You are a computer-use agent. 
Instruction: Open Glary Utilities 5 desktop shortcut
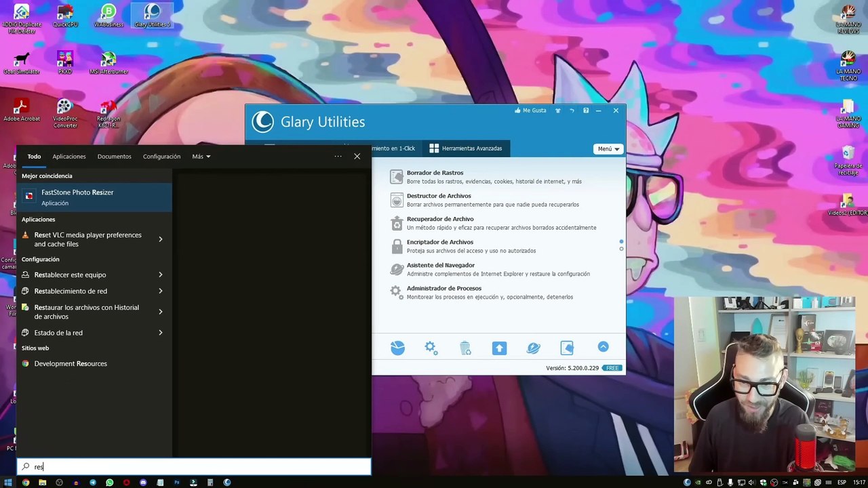click(x=152, y=16)
